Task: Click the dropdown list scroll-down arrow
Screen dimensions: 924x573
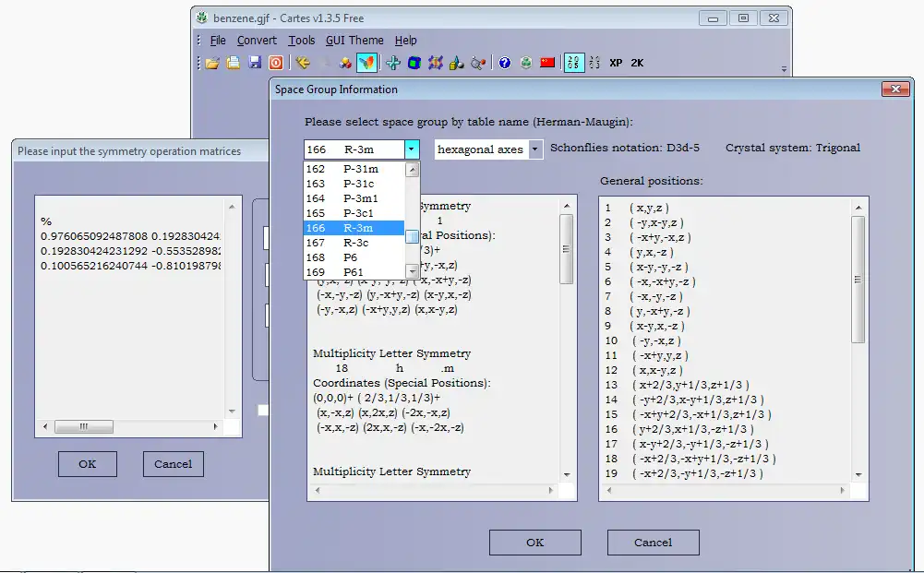Action: point(413,271)
